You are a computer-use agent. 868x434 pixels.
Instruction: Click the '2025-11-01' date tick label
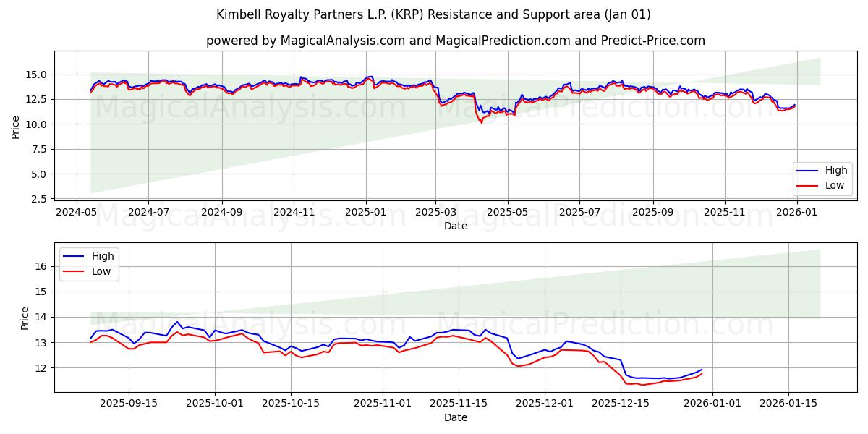tap(383, 404)
